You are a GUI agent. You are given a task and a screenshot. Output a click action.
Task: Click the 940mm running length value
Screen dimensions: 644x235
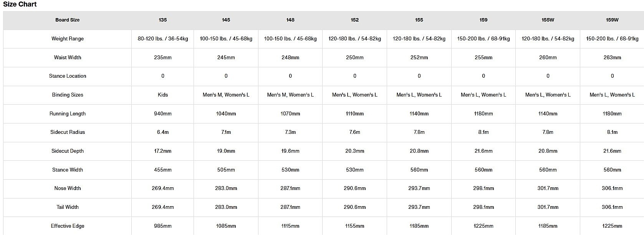pos(163,114)
